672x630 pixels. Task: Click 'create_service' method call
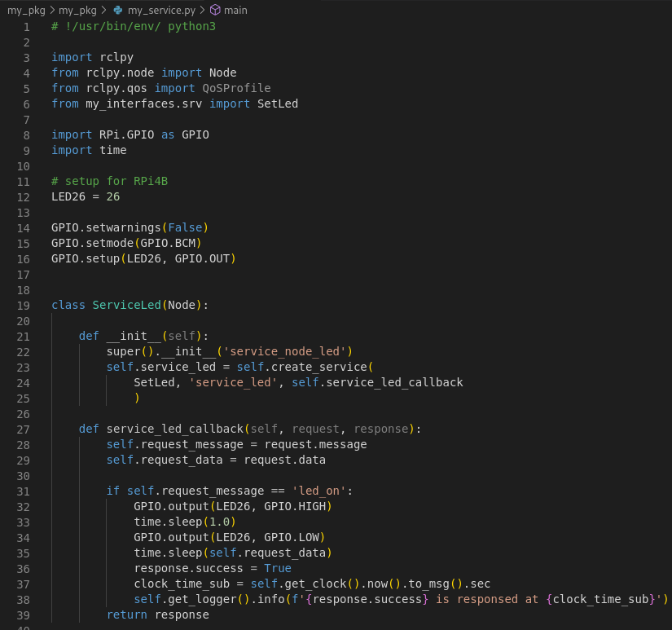tap(319, 367)
